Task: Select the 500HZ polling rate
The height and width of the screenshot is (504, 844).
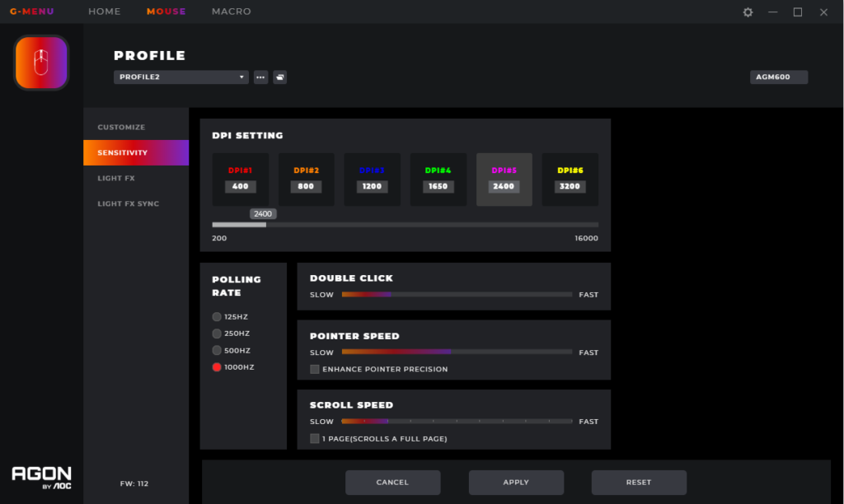Action: coord(217,351)
